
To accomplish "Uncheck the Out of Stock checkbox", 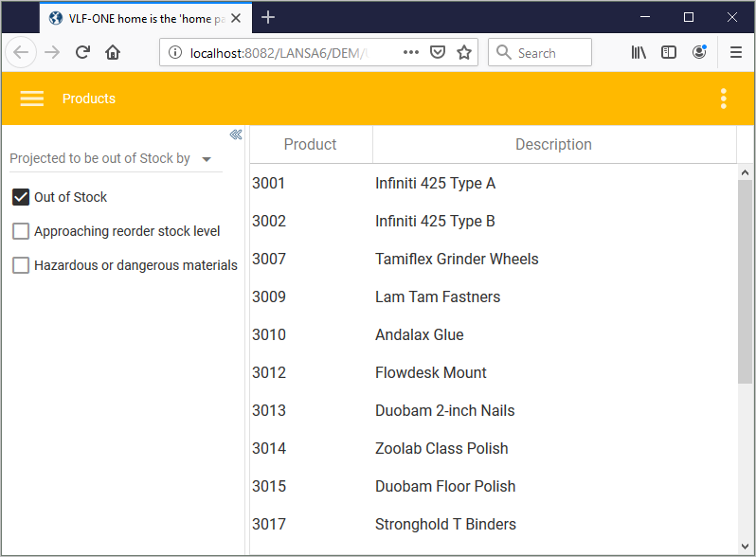I will (x=21, y=197).
